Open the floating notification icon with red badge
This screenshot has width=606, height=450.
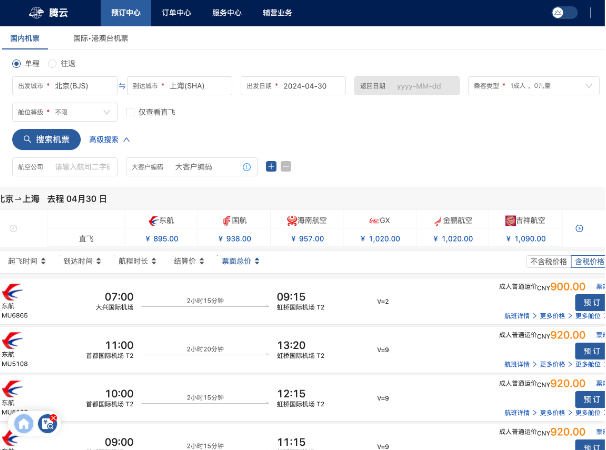click(x=47, y=423)
